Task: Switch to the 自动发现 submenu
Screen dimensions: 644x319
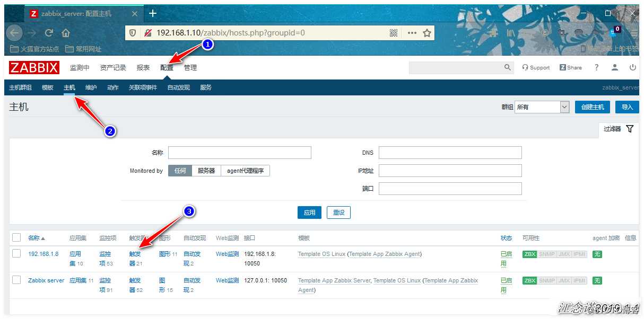Action: tap(178, 87)
